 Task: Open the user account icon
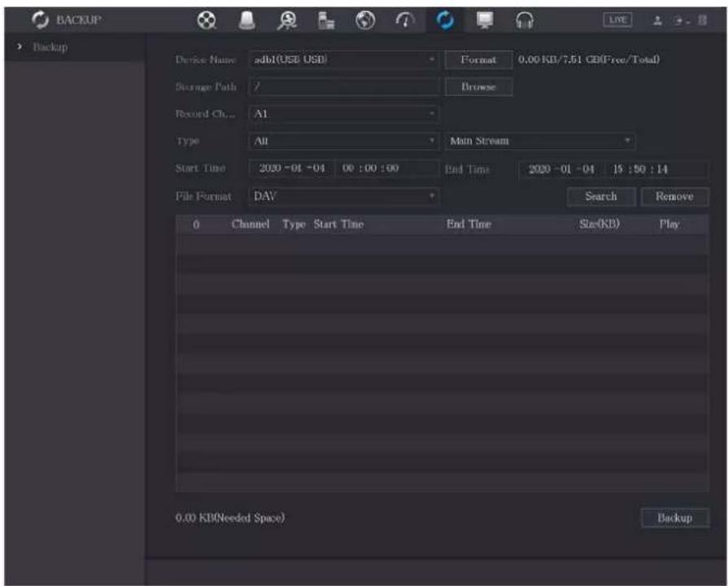tap(657, 20)
